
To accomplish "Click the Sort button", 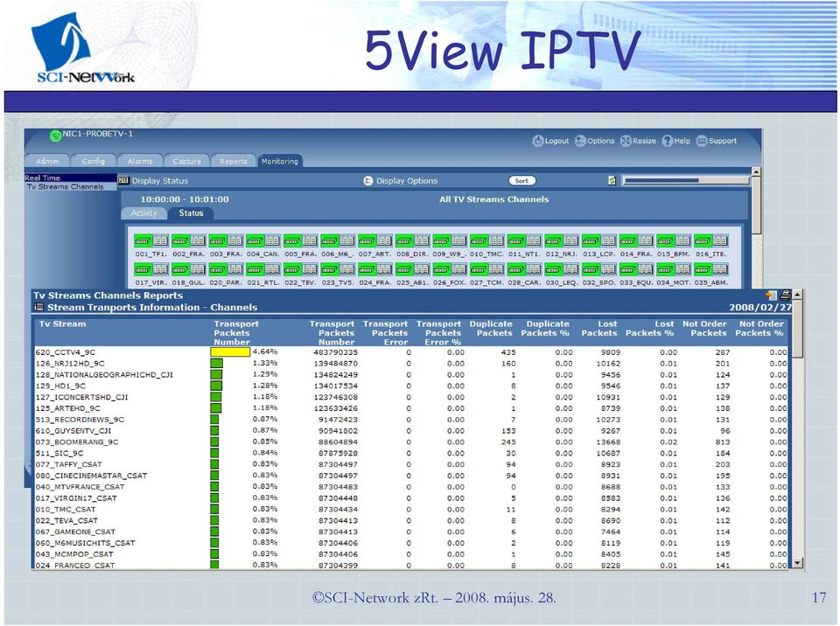I will (x=521, y=181).
